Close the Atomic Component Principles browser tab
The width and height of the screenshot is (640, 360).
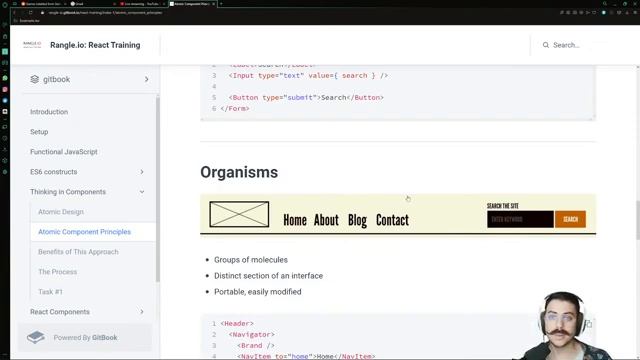pos(213,4)
